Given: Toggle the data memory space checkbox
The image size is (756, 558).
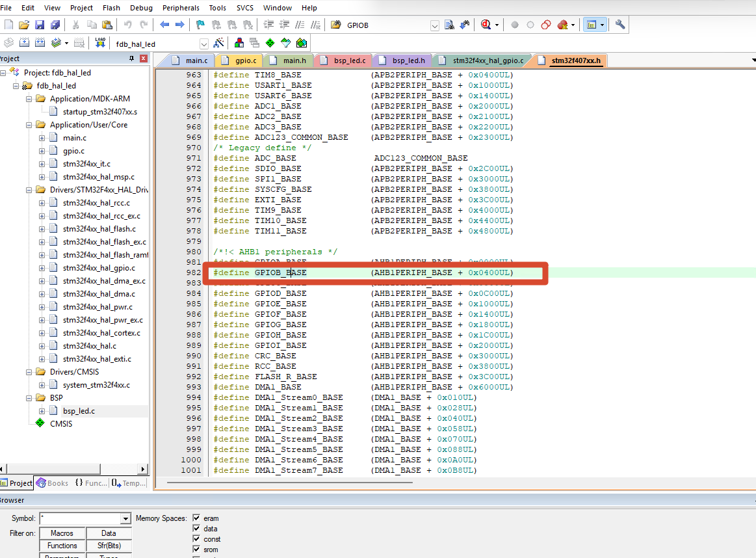Looking at the screenshot, I should tap(196, 529).
